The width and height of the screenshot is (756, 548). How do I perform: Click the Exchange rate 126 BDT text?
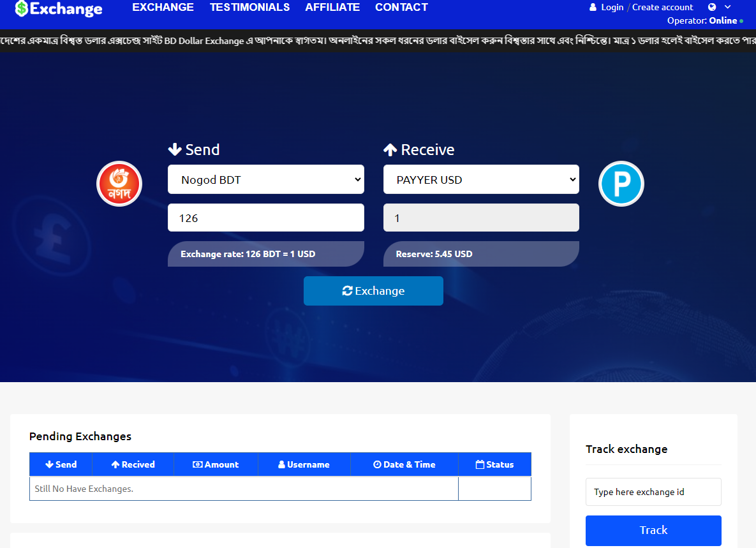point(248,254)
